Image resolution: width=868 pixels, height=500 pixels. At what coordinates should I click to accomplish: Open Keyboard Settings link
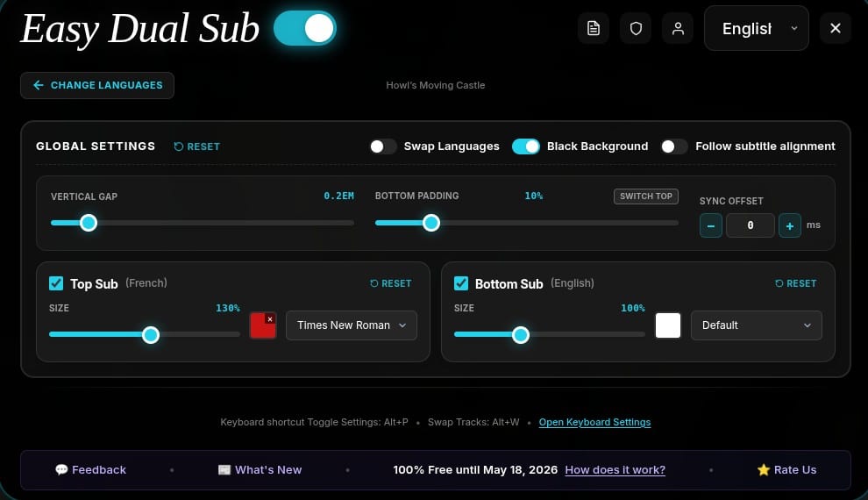(594, 423)
